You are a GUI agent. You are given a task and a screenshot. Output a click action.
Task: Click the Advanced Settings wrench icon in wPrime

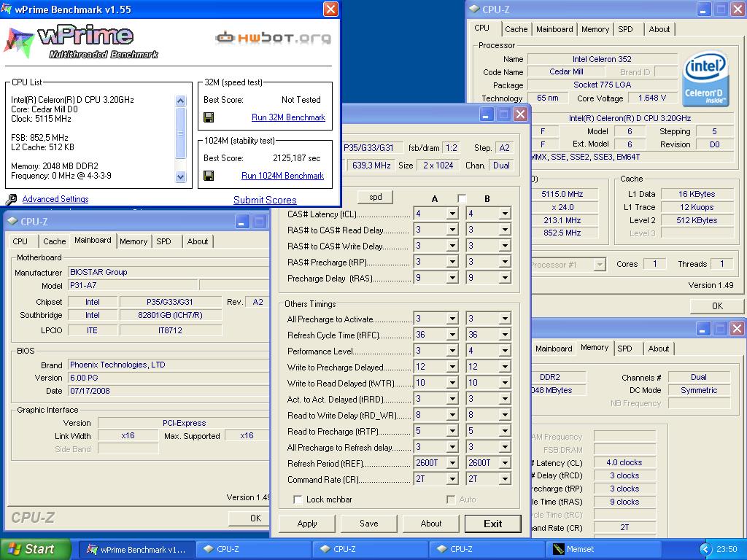click(12, 199)
